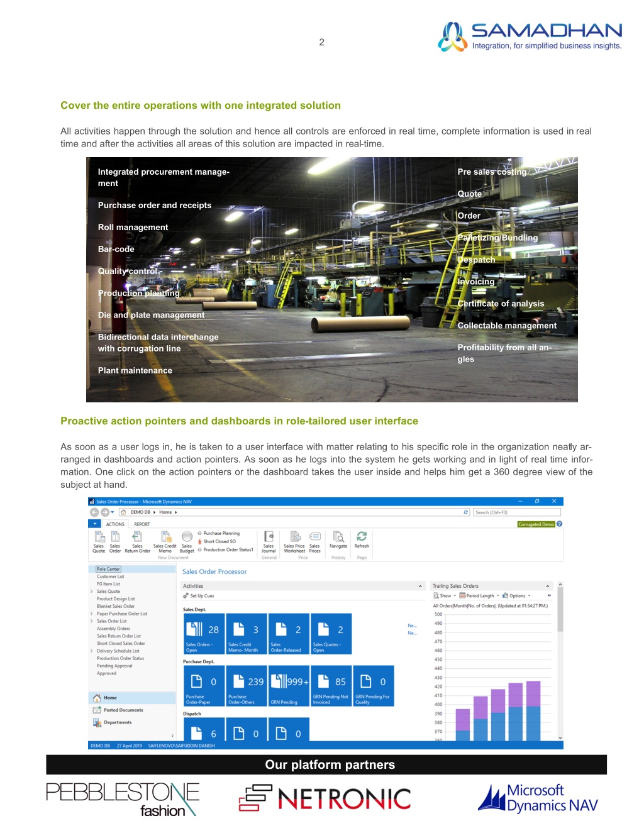
Task: Go forward with the forward arrow button
Action: [104, 512]
